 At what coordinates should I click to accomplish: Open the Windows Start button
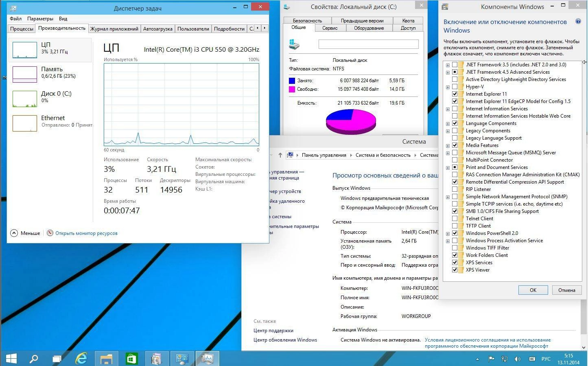click(11, 358)
